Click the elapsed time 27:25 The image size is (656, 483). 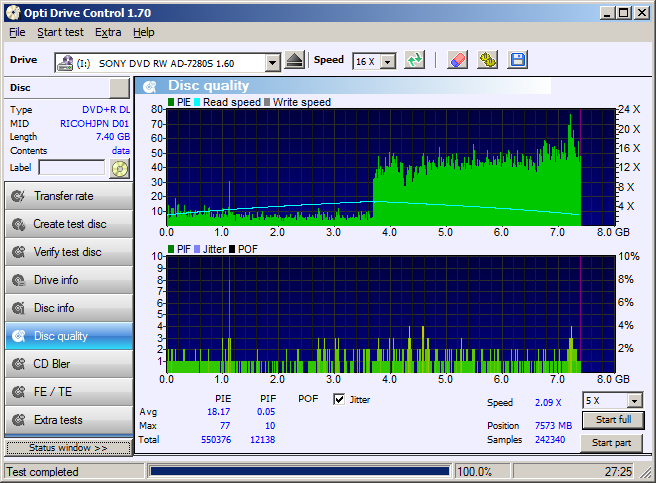tap(618, 472)
